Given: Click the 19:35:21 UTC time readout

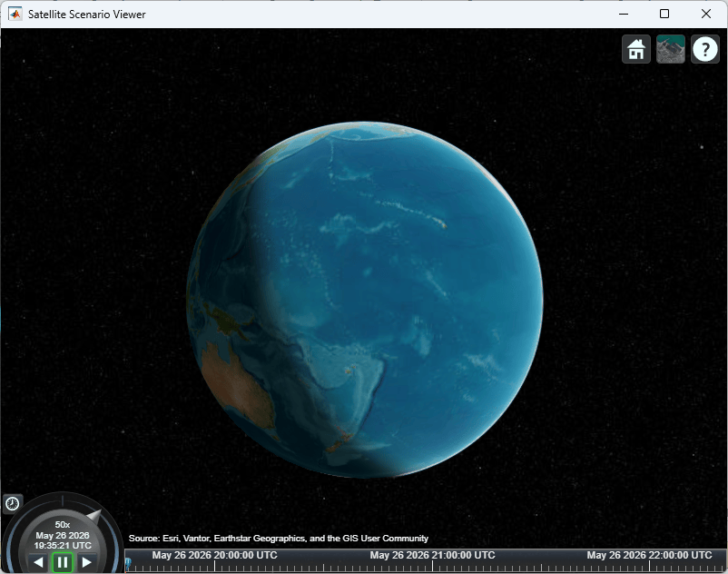Looking at the screenshot, I should (x=63, y=545).
